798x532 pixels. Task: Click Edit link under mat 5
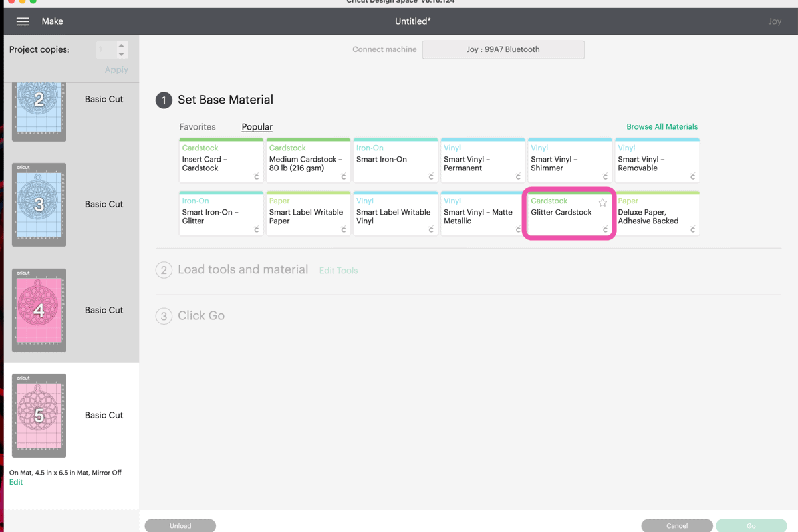[16, 482]
